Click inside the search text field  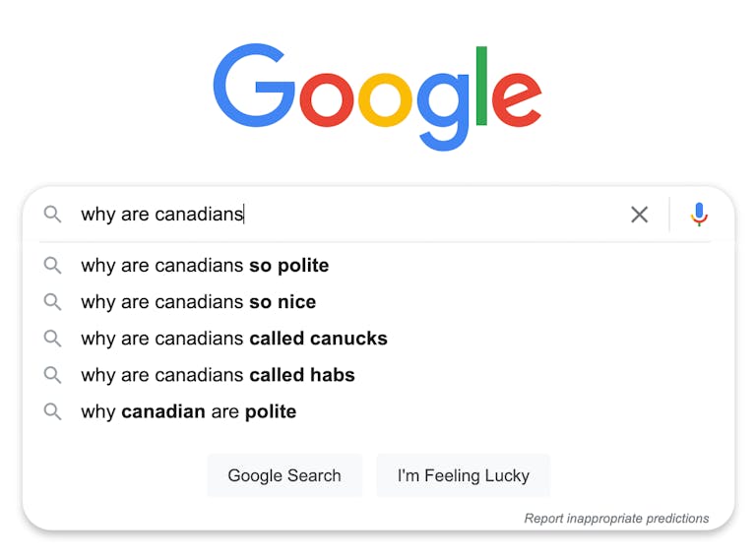[x=394, y=215]
